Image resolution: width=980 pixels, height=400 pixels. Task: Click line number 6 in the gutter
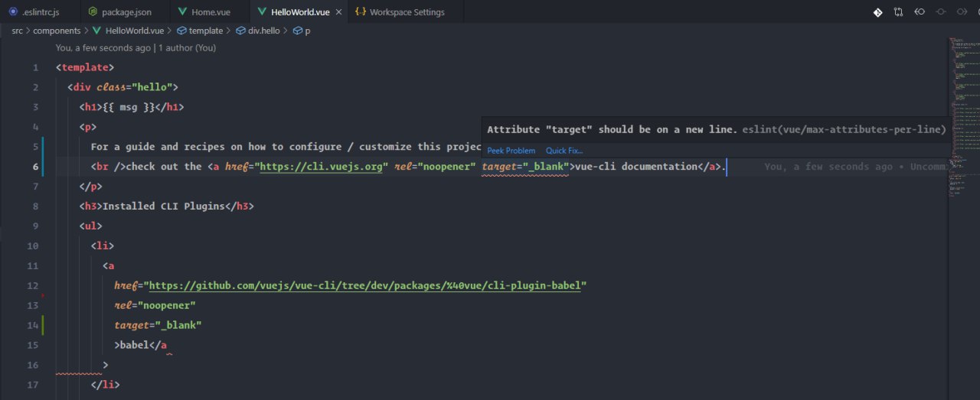(x=36, y=167)
